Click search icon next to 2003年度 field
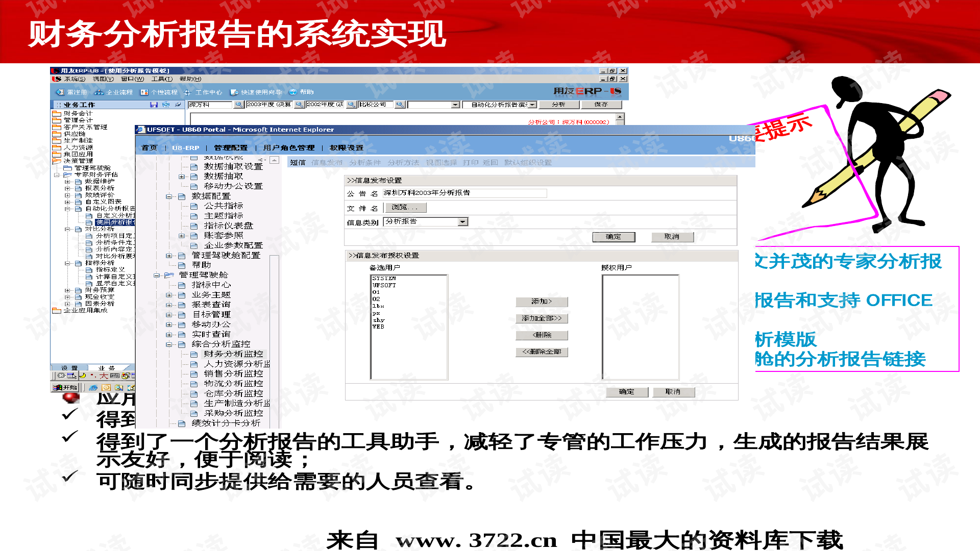Viewport: 980px width, 551px height. [x=300, y=105]
